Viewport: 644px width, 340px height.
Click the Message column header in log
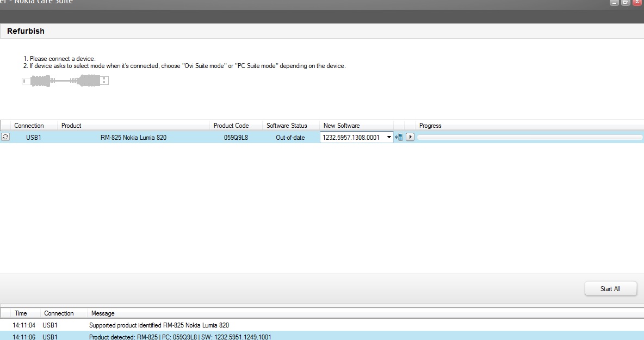(103, 313)
